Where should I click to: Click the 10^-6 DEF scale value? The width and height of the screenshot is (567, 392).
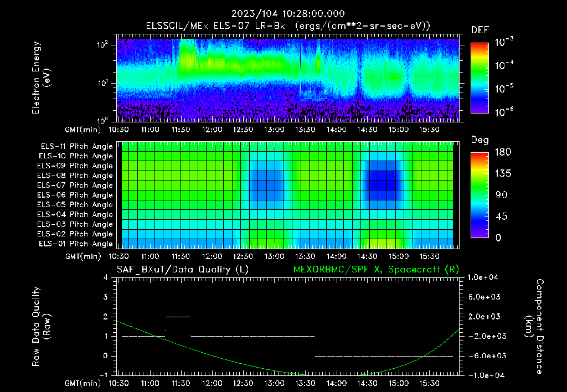504,112
